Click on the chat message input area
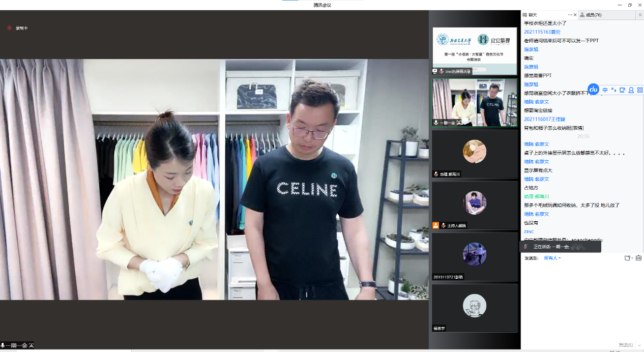 (x=580, y=300)
